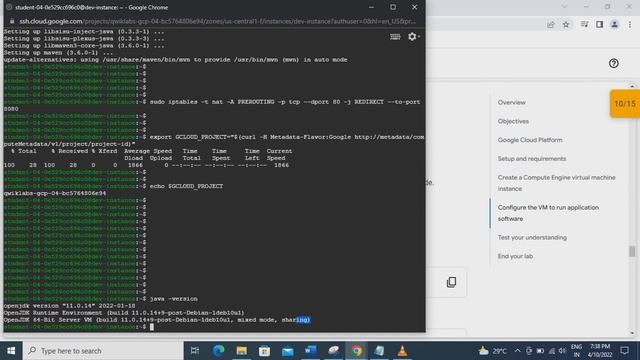Screen dimensions: 640x360
Task: Click the echo $GCLOUD_PROJECT command text
Action: pos(186,186)
